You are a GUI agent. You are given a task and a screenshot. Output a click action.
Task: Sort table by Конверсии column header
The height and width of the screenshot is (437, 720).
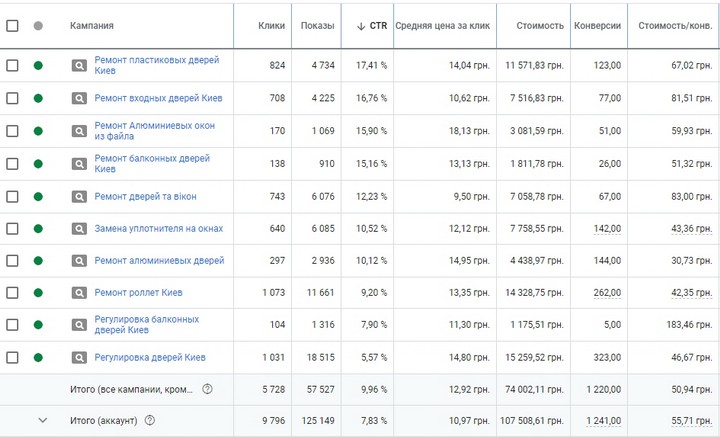[x=598, y=26]
